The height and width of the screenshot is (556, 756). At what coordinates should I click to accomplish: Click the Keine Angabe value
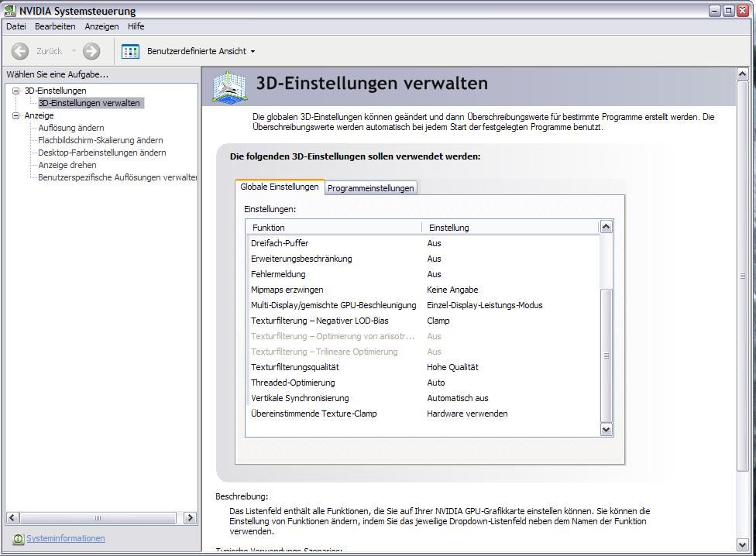452,290
